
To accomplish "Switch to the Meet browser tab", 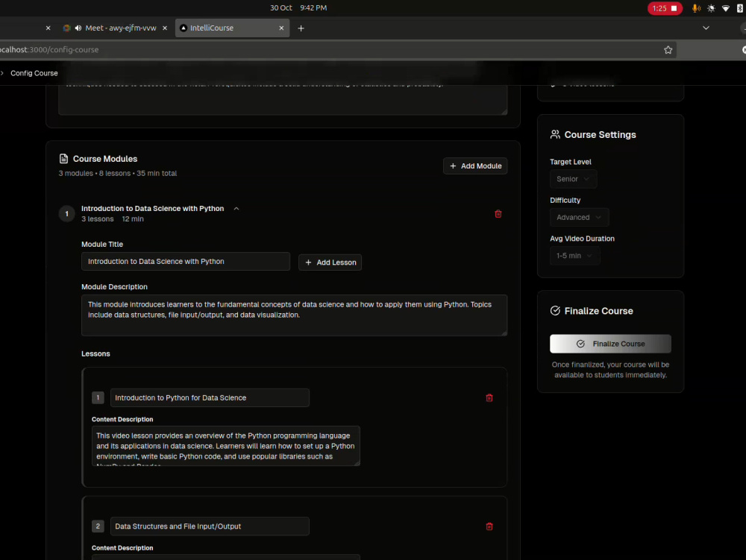I will point(115,28).
